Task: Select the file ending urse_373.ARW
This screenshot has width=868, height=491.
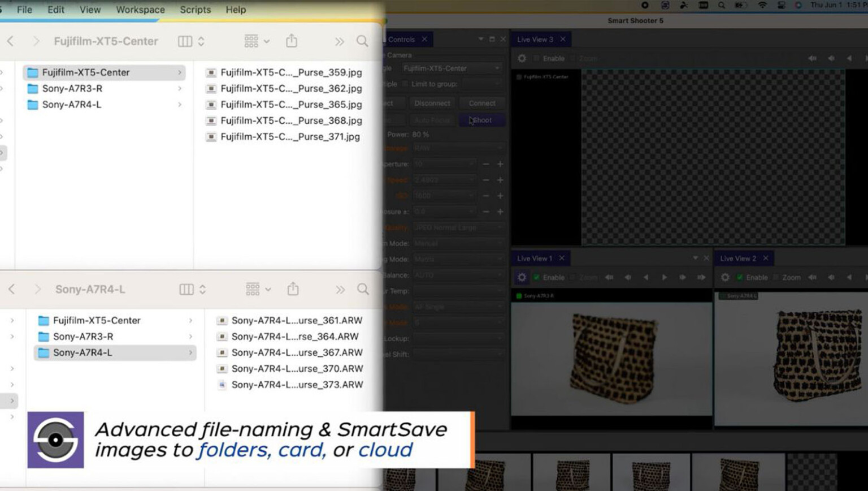Action: (290, 385)
